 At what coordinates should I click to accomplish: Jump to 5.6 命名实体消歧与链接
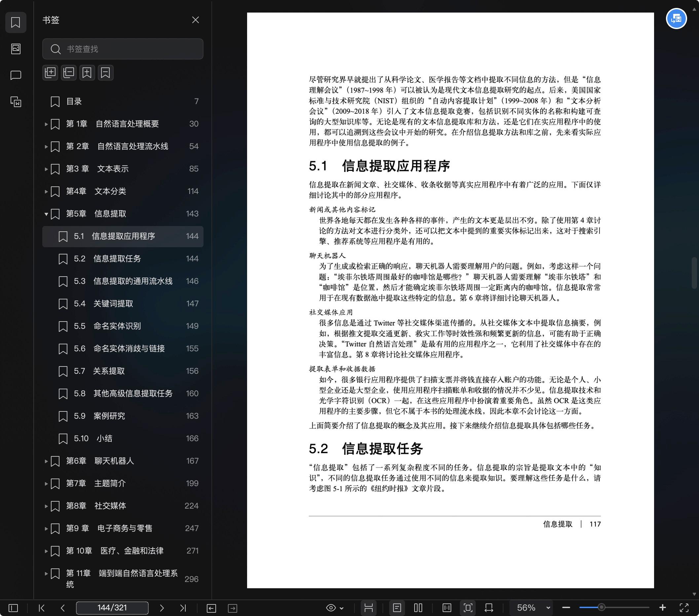pyautogui.click(x=123, y=349)
